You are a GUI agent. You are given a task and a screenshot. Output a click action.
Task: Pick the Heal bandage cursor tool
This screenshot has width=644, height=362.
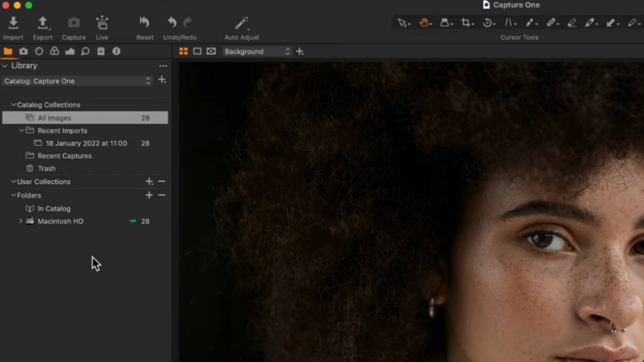click(x=551, y=23)
